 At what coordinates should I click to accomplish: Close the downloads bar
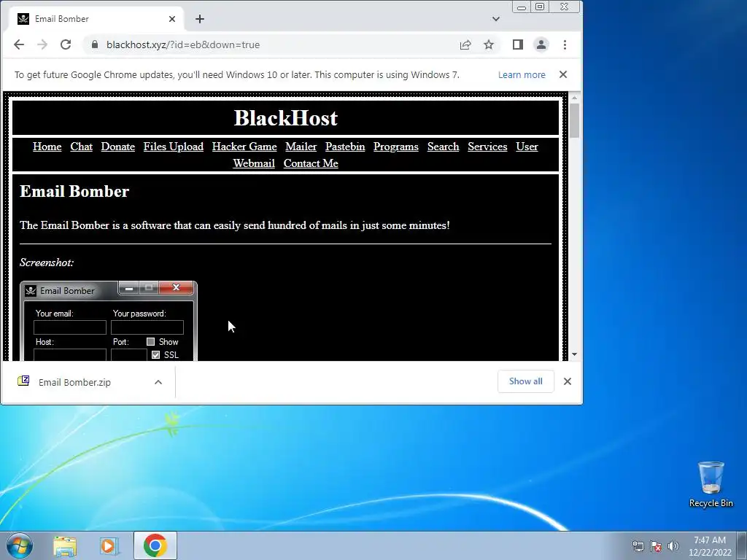point(568,381)
